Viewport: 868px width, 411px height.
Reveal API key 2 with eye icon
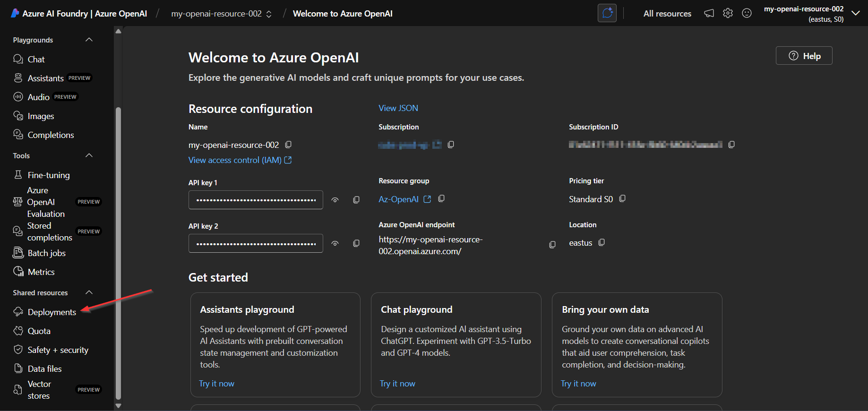[x=335, y=243]
